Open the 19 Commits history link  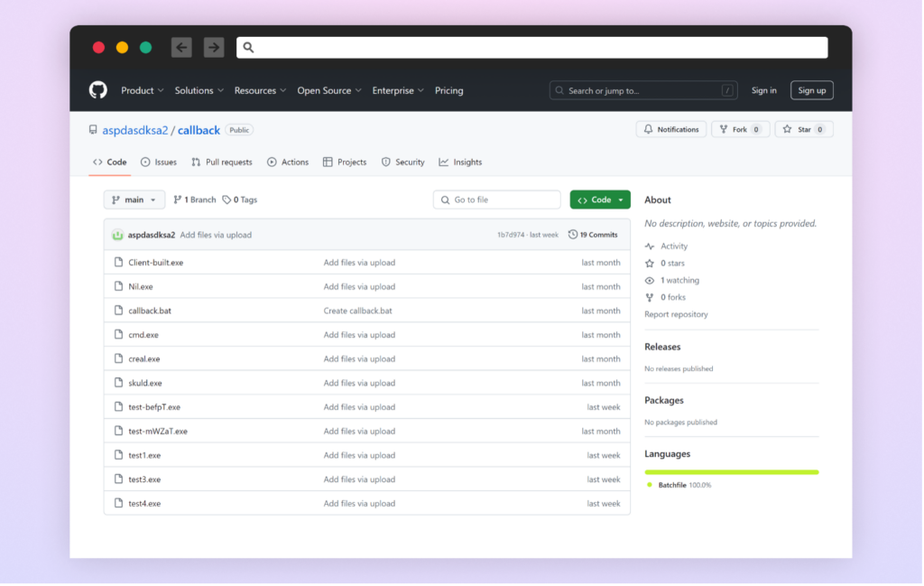593,235
